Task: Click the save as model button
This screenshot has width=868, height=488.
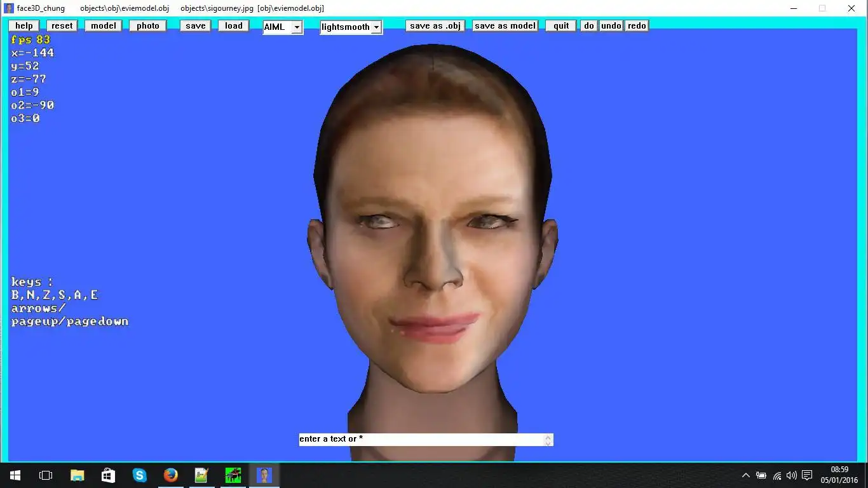Action: point(505,26)
